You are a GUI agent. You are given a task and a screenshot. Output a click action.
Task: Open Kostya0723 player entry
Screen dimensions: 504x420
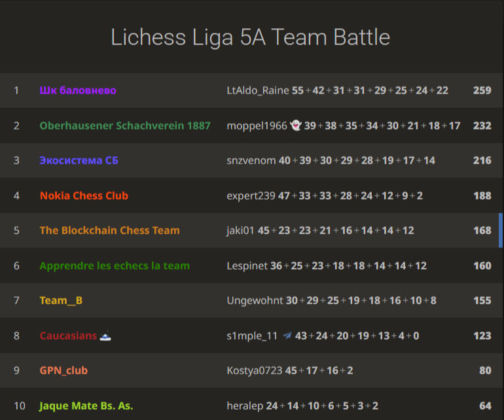pos(254,370)
